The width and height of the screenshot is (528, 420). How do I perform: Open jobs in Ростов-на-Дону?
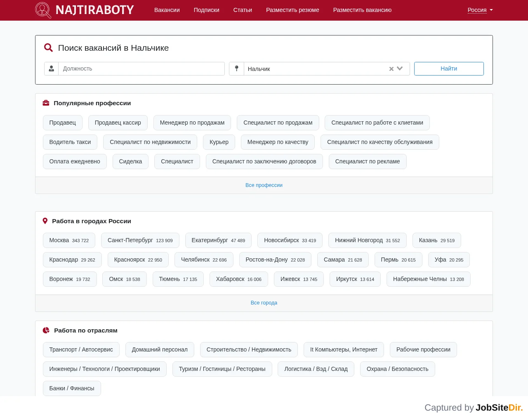(275, 260)
